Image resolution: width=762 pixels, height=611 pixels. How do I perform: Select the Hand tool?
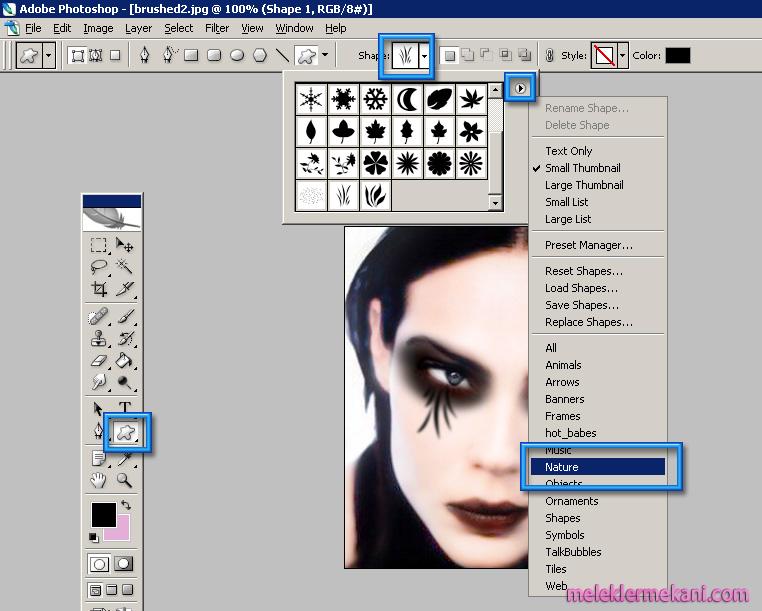coord(99,480)
